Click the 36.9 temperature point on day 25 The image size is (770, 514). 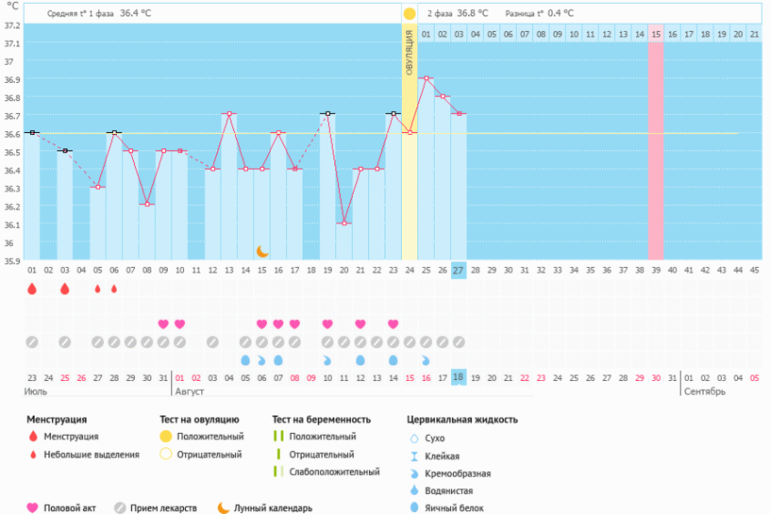pyautogui.click(x=426, y=78)
